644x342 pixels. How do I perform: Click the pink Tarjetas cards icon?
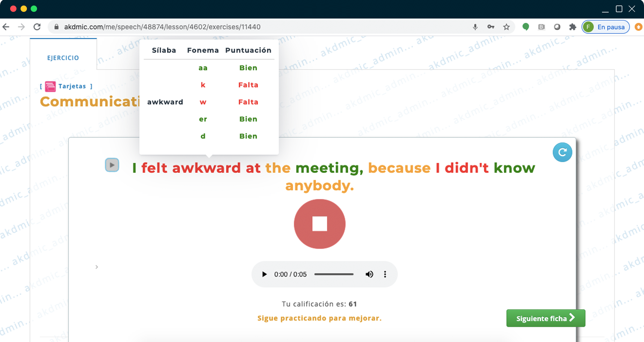pos(50,86)
